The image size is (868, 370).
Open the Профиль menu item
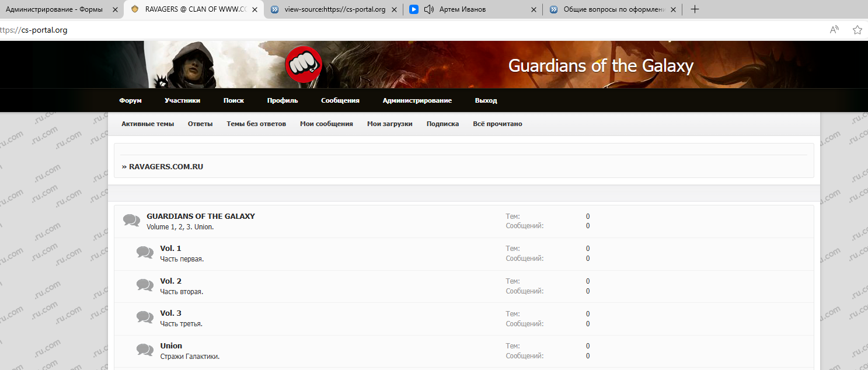pyautogui.click(x=283, y=100)
